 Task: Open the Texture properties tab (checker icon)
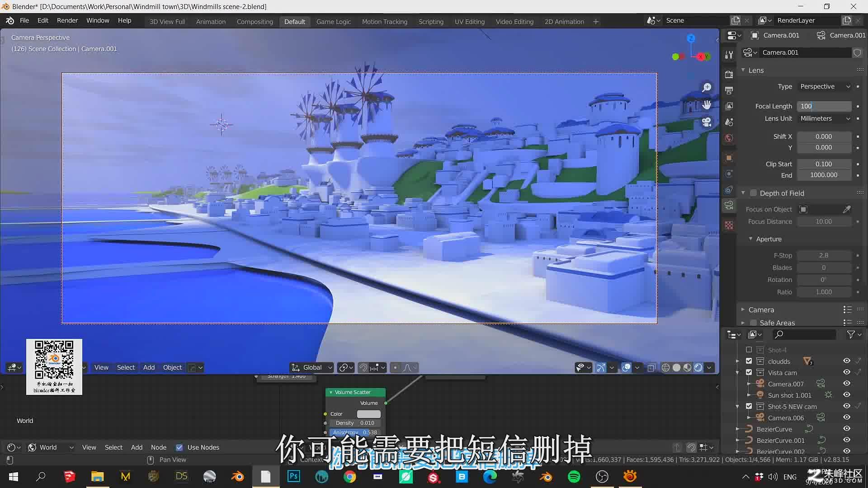coord(729,225)
